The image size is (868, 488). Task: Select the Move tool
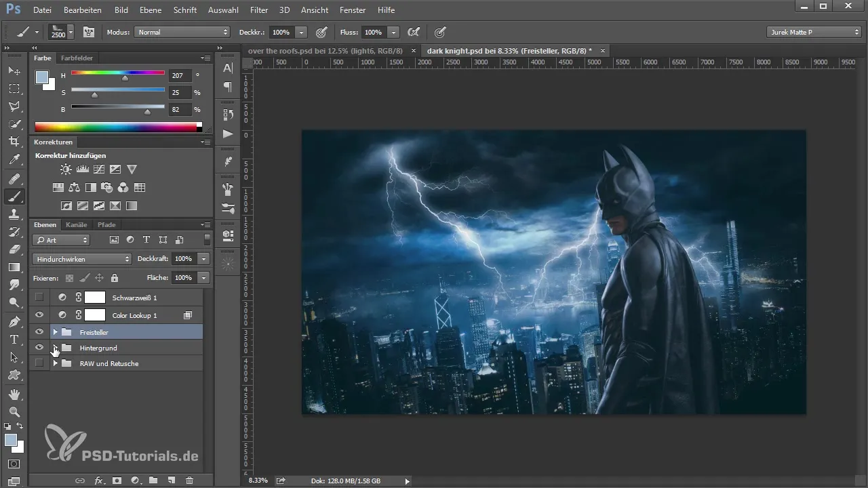14,70
